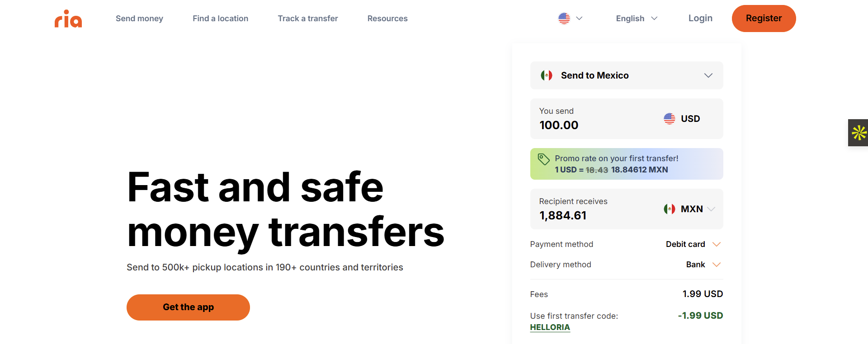
Task: Click the Mexico flag beside MXN currency
Action: point(670,209)
